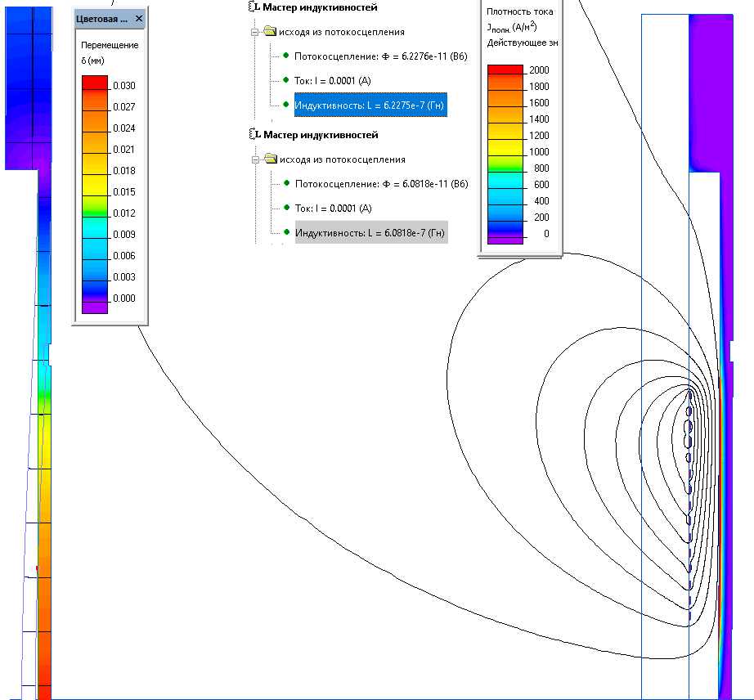Click the '0.015' value on displacement scale
The image size is (754, 700).
click(x=124, y=192)
